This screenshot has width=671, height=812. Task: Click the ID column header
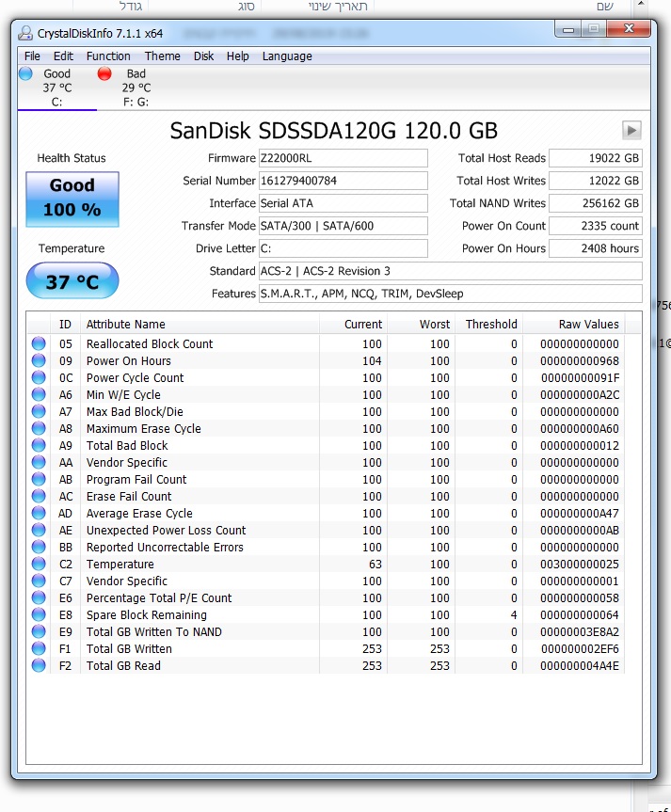pos(65,325)
